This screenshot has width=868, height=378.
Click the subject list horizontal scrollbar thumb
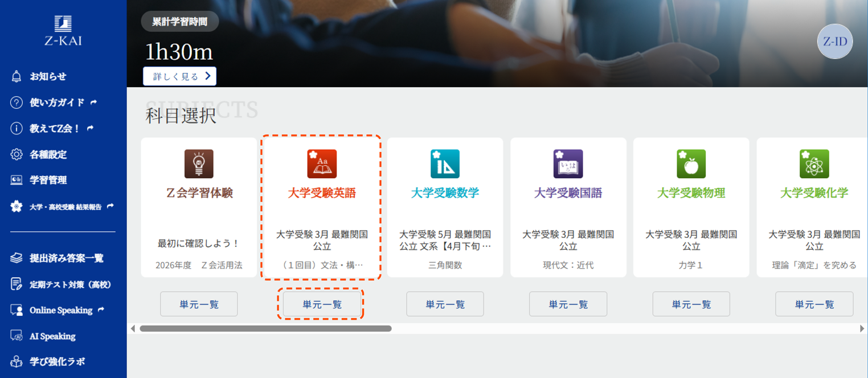point(265,328)
